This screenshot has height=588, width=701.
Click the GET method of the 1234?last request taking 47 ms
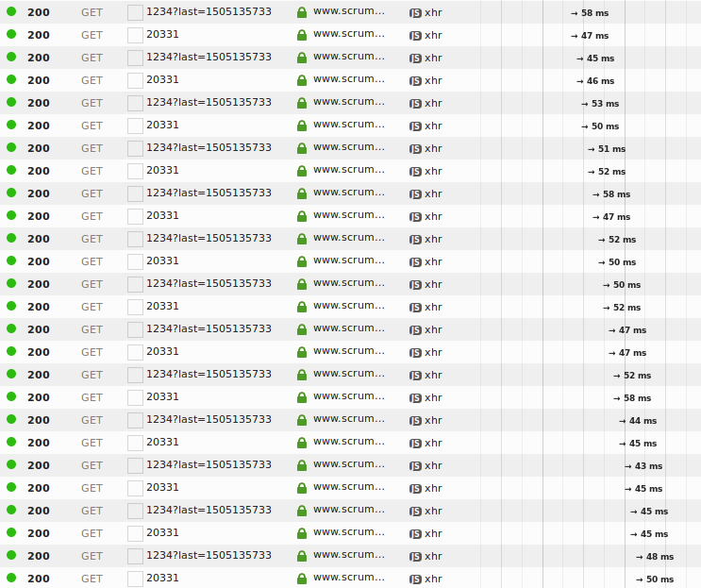92,329
